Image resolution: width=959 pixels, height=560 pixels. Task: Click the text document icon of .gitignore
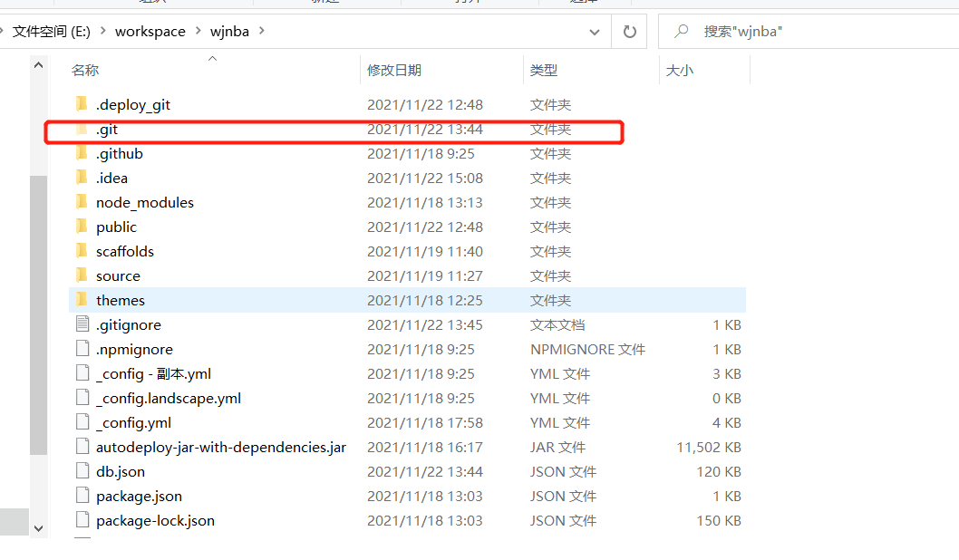(82, 324)
